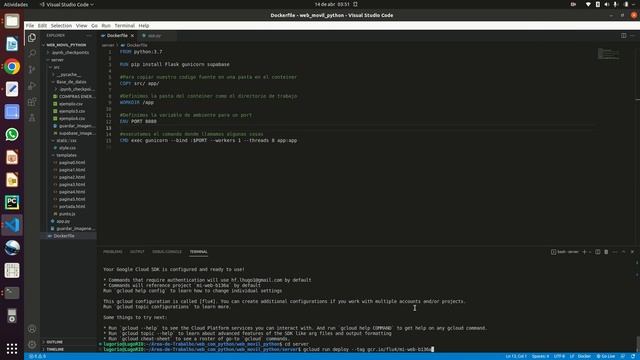640x360 pixels.
Task: Open LibreOffice Writer from the dock
Action: [x=12, y=44]
